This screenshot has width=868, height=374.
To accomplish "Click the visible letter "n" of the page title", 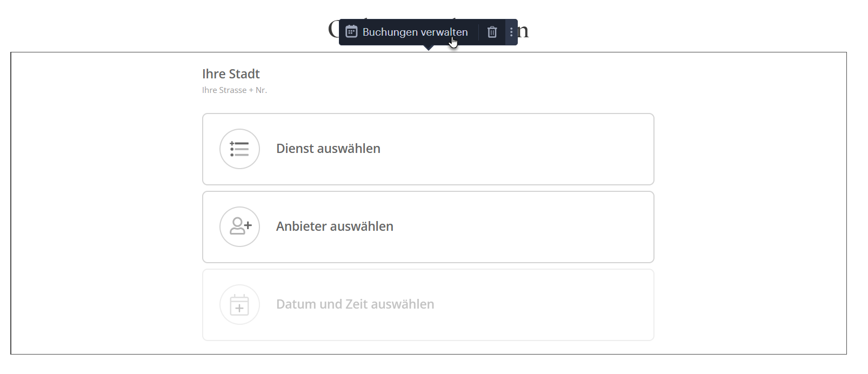I will pos(523,31).
